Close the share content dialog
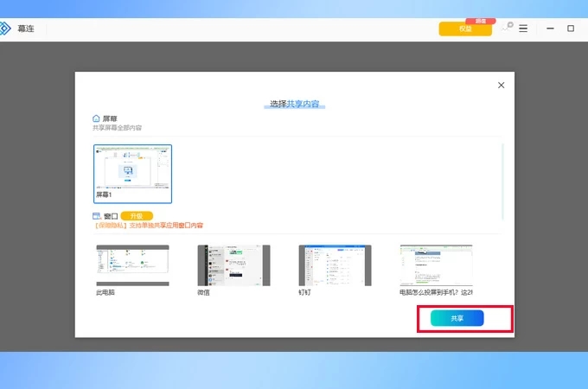Image resolution: width=588 pixels, height=389 pixels. pyautogui.click(x=501, y=85)
